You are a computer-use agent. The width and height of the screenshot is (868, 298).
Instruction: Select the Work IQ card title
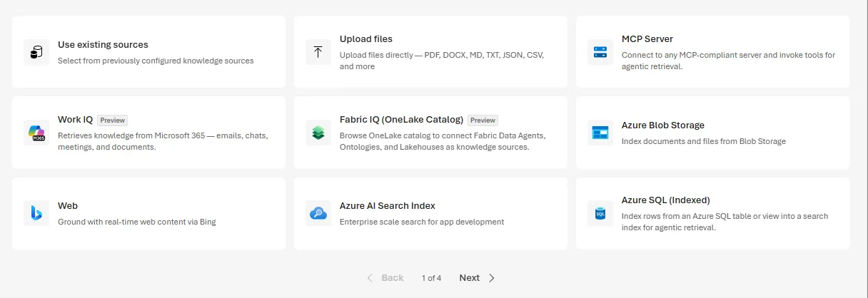[x=75, y=120]
